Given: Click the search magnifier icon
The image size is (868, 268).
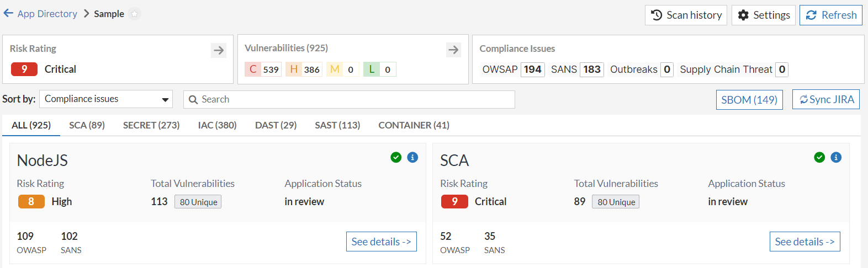Looking at the screenshot, I should point(193,99).
